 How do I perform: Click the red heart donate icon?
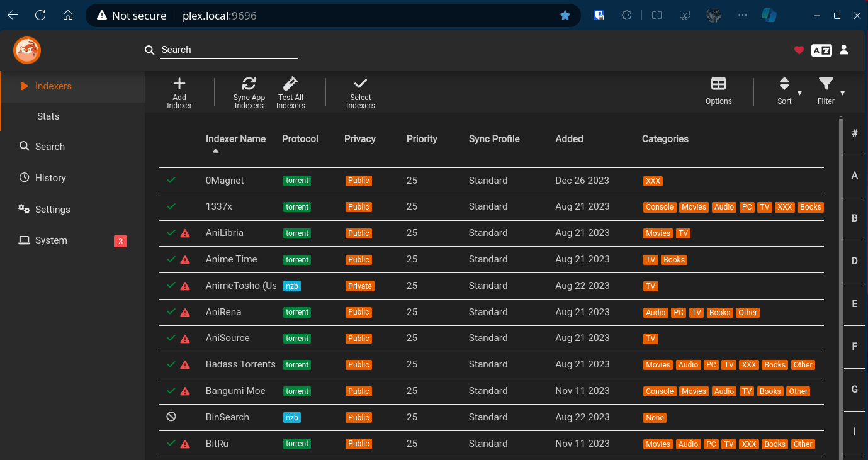[799, 50]
